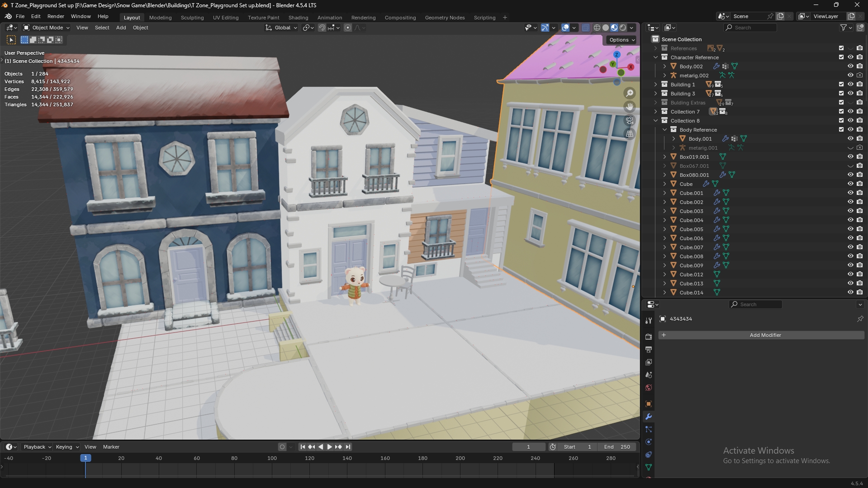Open the World properties tab icon
Screen dimensions: 868x488
click(x=648, y=388)
